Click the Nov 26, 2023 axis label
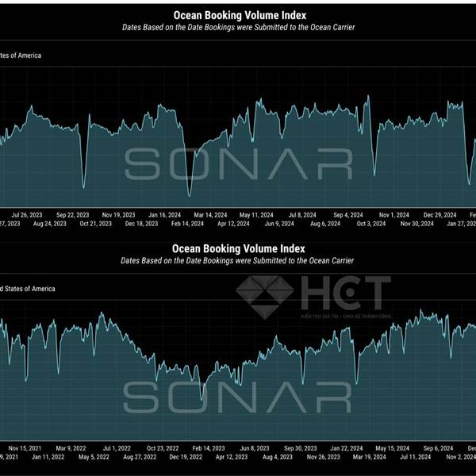The width and height of the screenshot is (476, 476). pyautogui.click(x=324, y=457)
